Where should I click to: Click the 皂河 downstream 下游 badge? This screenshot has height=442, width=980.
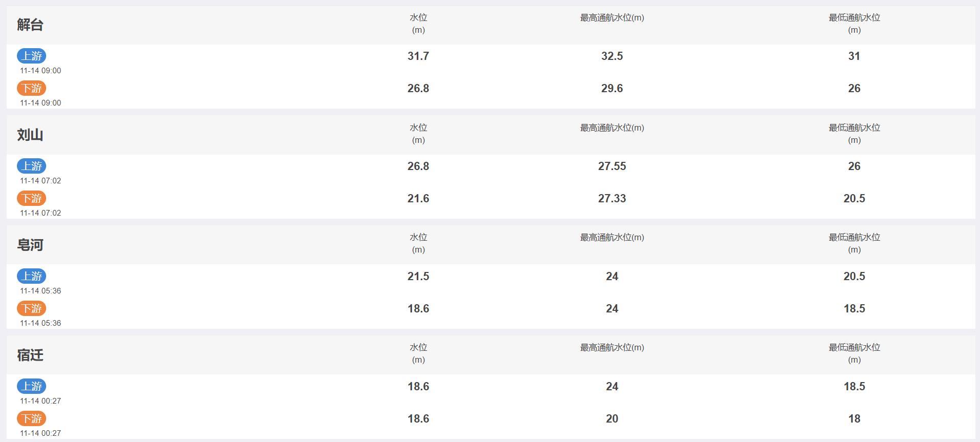pyautogui.click(x=31, y=308)
